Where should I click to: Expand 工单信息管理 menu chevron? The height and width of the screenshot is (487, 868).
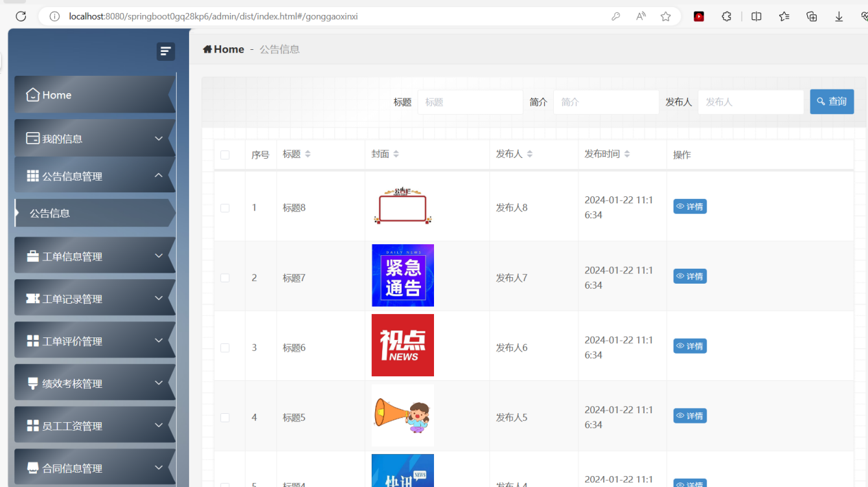(x=159, y=256)
